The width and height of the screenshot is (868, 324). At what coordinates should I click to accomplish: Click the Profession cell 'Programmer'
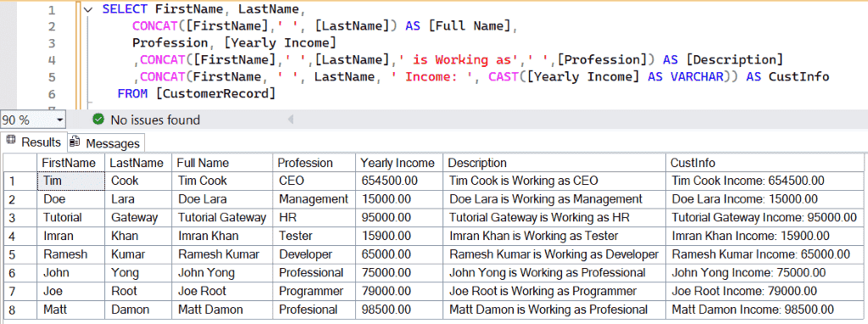(x=314, y=291)
